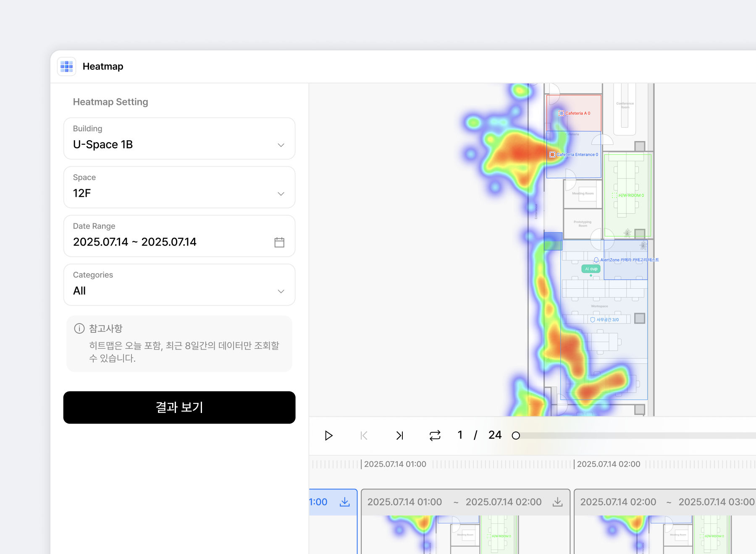Click the 결과 보기 button
Screen dimensions: 756x554
tap(179, 408)
